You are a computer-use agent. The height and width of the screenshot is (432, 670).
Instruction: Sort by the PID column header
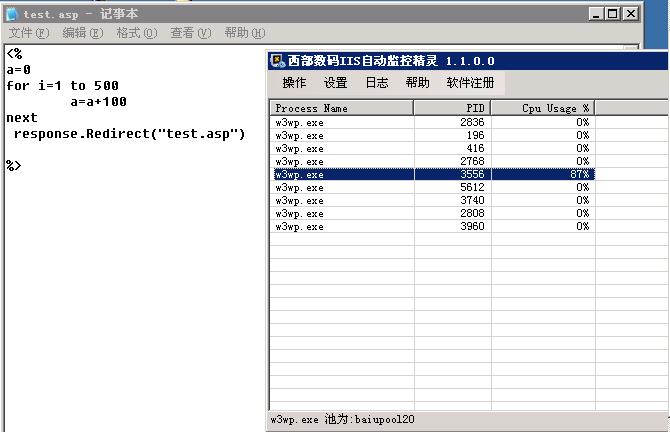pos(452,108)
